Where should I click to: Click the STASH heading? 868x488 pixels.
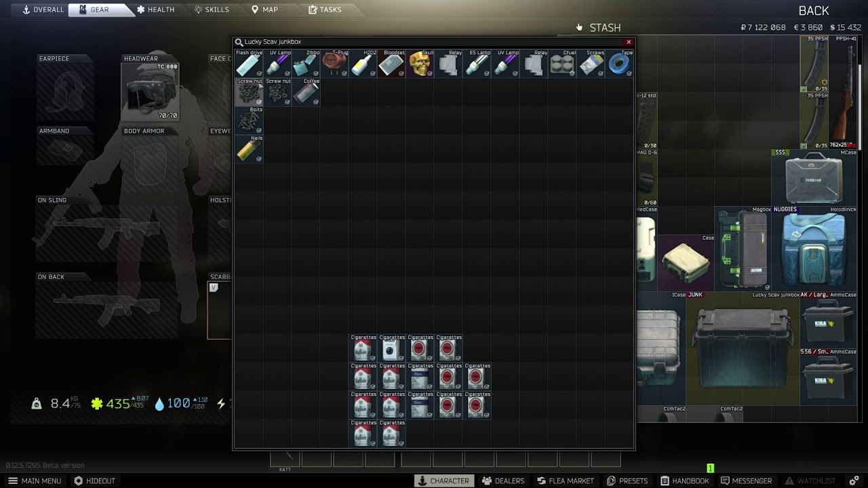(605, 28)
